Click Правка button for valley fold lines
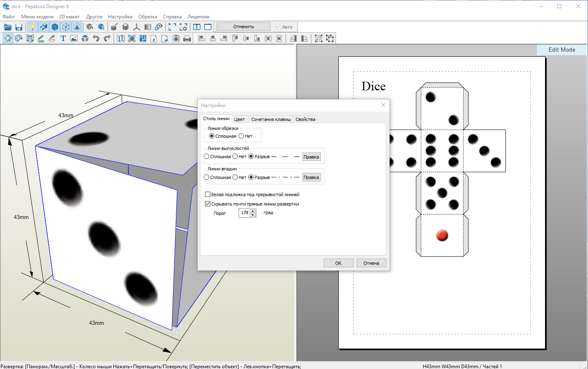 click(x=311, y=177)
